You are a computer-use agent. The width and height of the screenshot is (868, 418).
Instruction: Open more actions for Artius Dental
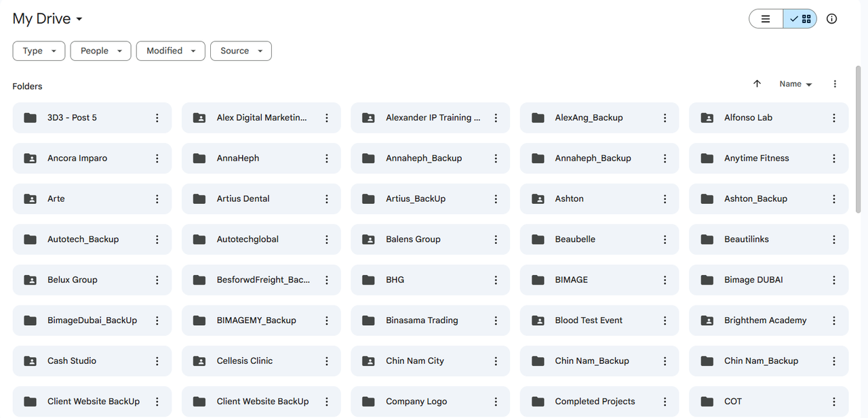tap(327, 199)
